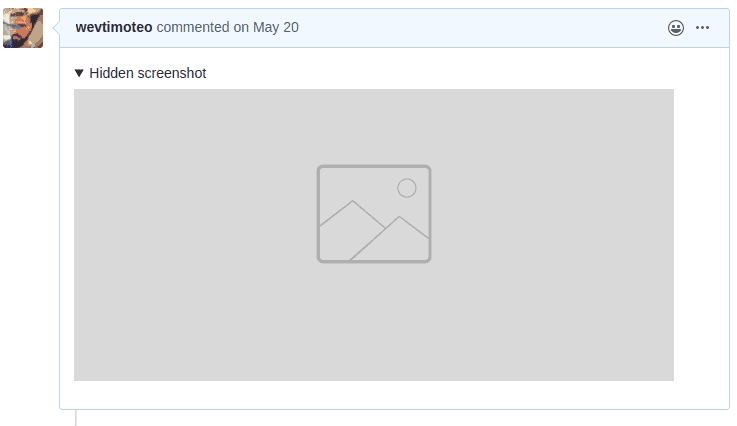Open the 'May 20' timestamp permalink
737x426 pixels.
(275, 27)
